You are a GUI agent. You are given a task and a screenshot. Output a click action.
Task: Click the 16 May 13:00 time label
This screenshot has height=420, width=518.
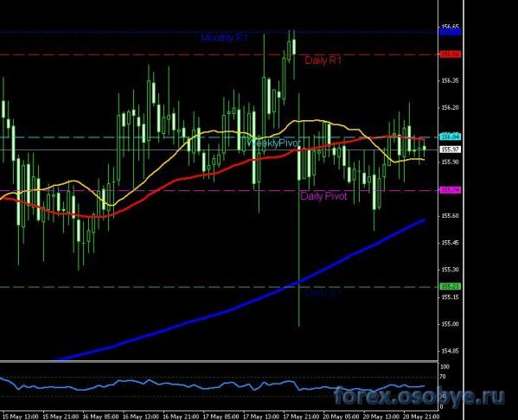click(141, 417)
